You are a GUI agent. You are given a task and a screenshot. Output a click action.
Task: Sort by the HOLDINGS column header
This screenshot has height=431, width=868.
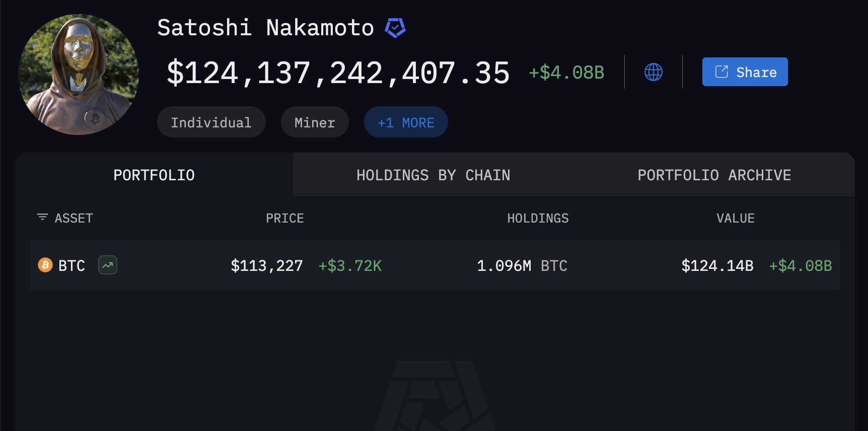tap(538, 219)
